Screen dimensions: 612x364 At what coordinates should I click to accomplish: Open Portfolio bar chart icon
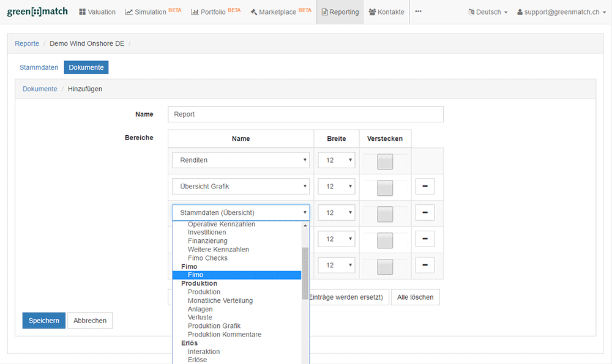point(195,12)
